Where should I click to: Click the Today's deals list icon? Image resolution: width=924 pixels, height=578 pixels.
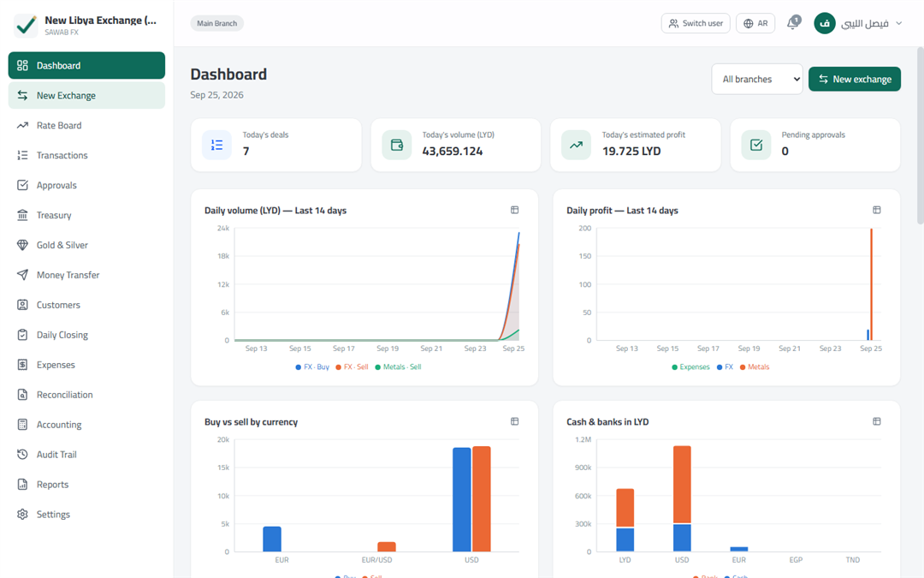coord(216,145)
